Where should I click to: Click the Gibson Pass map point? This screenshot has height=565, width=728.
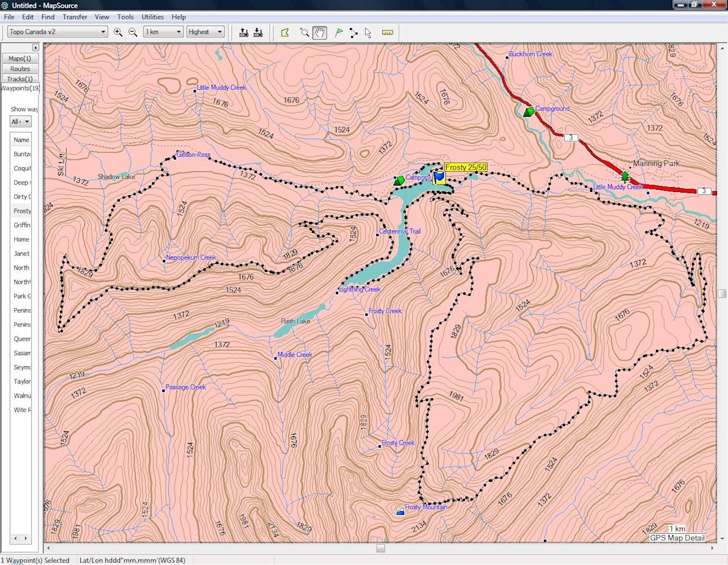174,158
